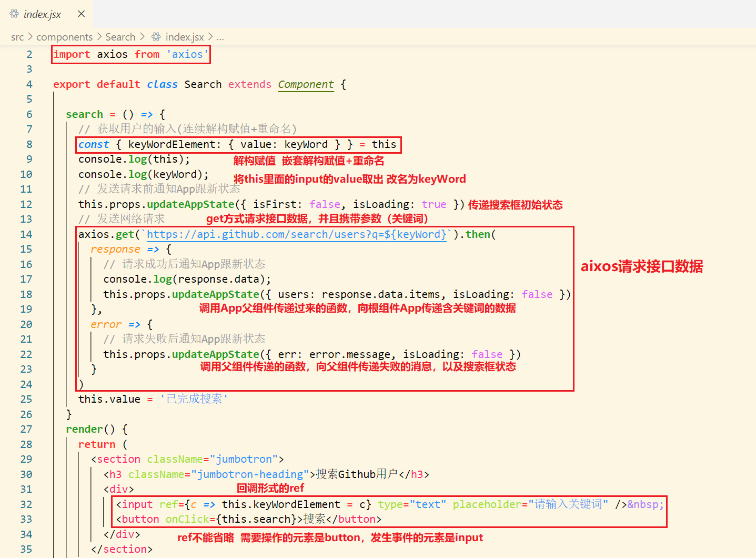The height and width of the screenshot is (558, 756).
Task: Click the chevron between src and components
Action: click(30, 37)
